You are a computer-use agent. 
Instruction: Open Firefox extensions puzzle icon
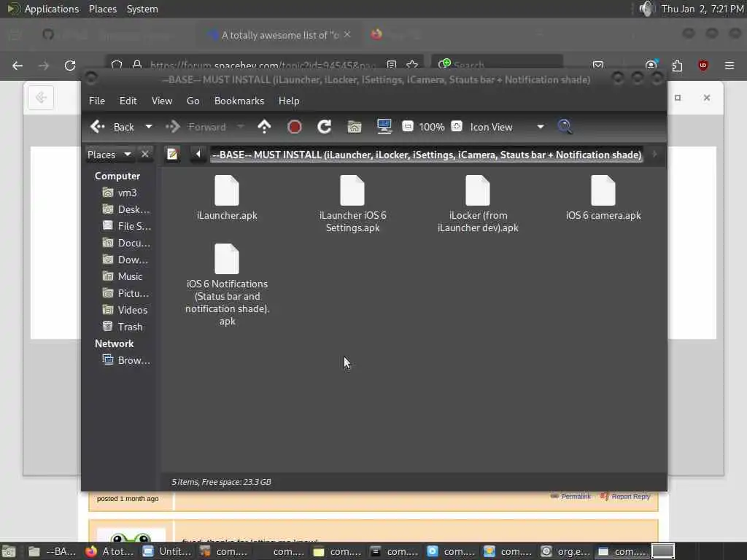point(677,65)
